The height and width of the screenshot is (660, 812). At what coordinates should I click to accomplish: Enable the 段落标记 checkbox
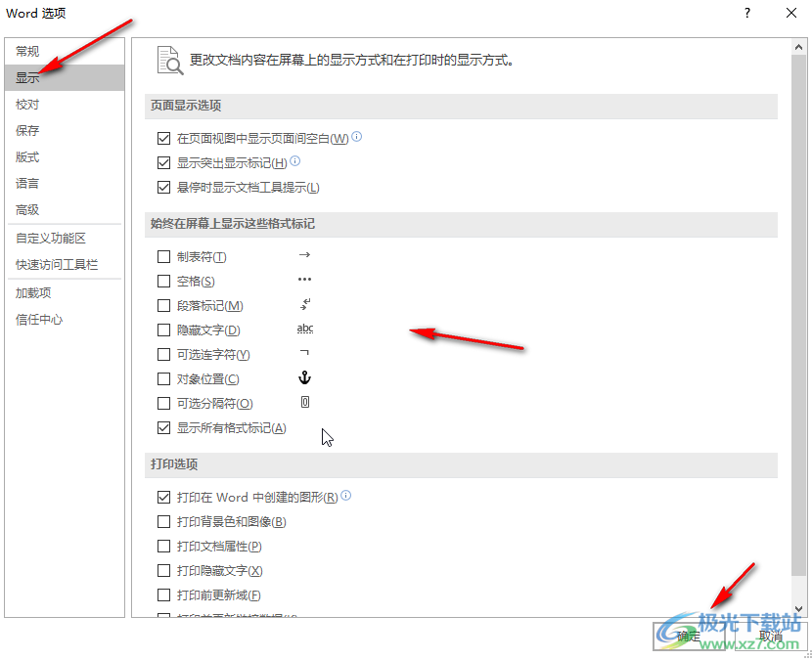(x=163, y=305)
